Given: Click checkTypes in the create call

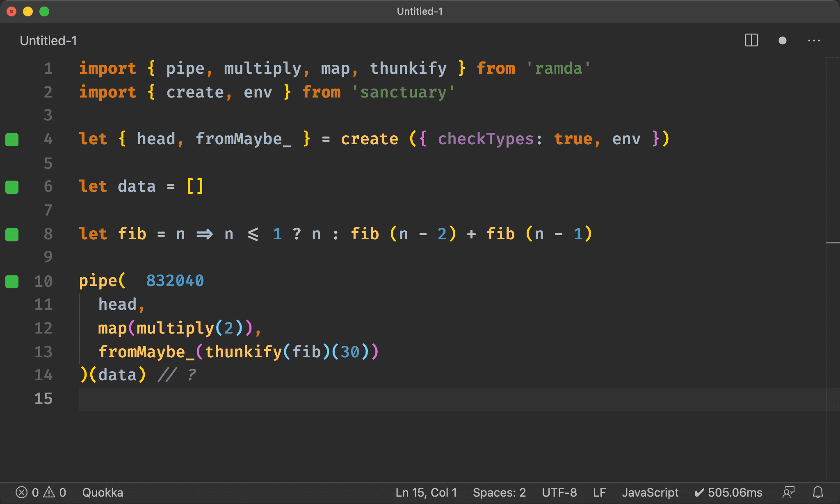Looking at the screenshot, I should pyautogui.click(x=486, y=139).
